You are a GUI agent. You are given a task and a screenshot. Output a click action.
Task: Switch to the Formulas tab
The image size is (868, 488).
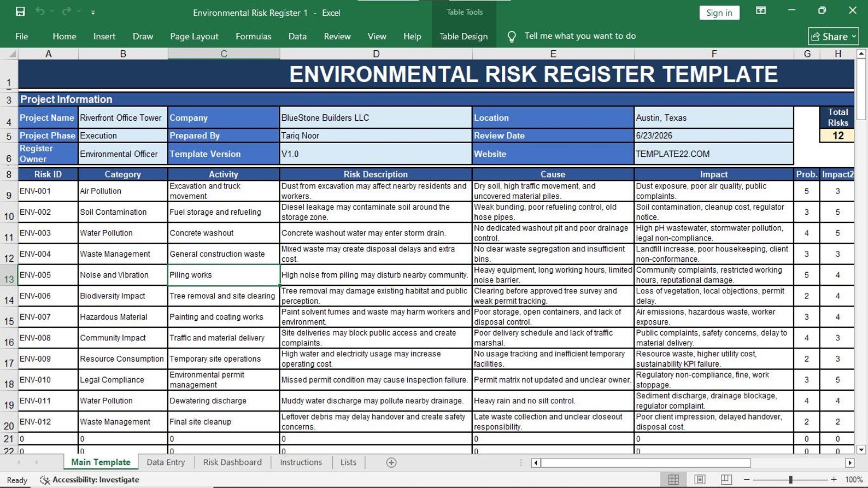point(253,36)
